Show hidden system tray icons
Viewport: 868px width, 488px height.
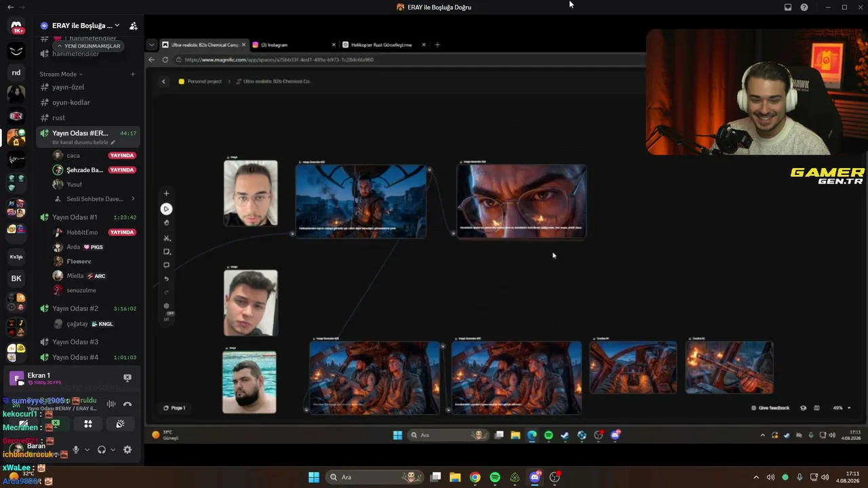(756, 477)
